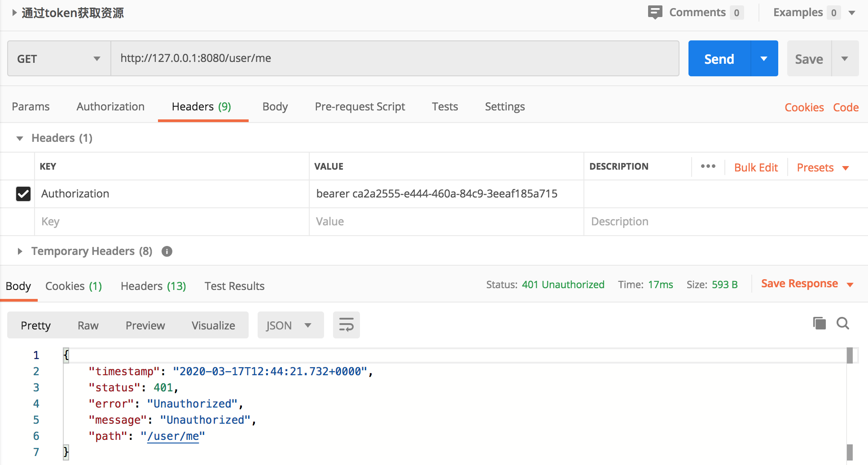Open the Cookies link
Image resolution: width=868 pixels, height=465 pixels.
tap(804, 108)
